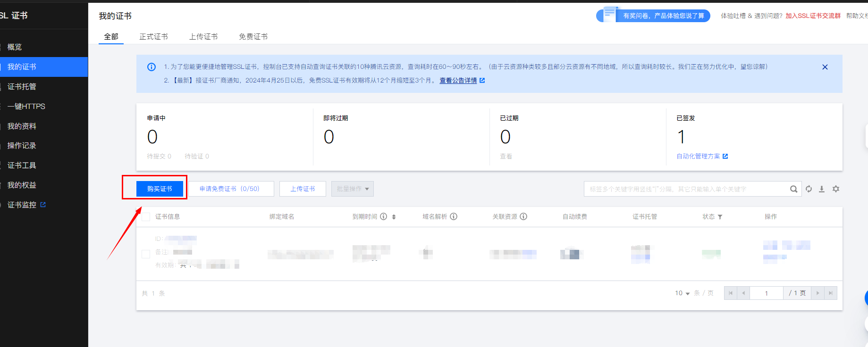The width and height of the screenshot is (868, 347).
Task: Expand the 批量操作 dropdown
Action: 353,189
